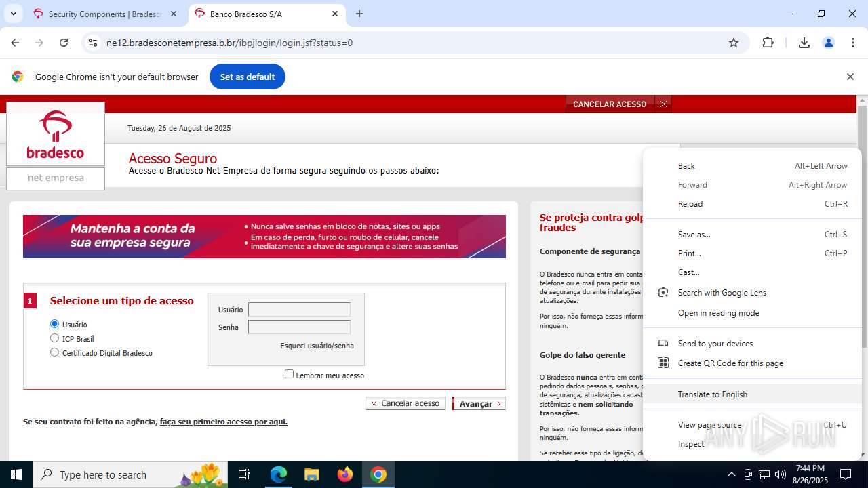Click Cancelar acesso button
868x488 pixels.
pos(406,403)
